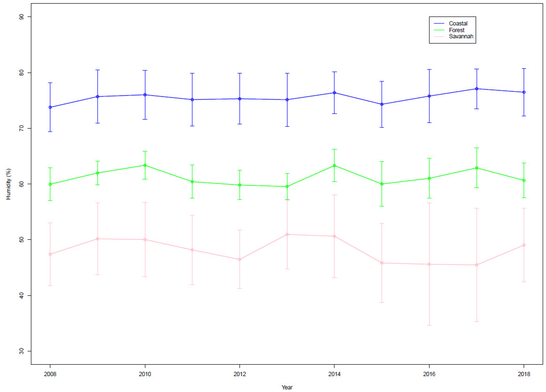The height and width of the screenshot is (392, 546).
Task: Click the Humidity (%) axis title
Action: tap(8, 184)
